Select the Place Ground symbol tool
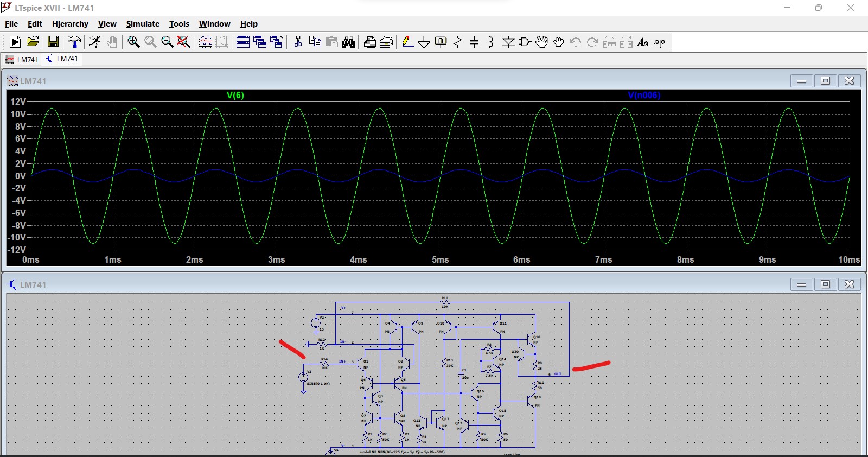The height and width of the screenshot is (457, 868). click(x=424, y=42)
